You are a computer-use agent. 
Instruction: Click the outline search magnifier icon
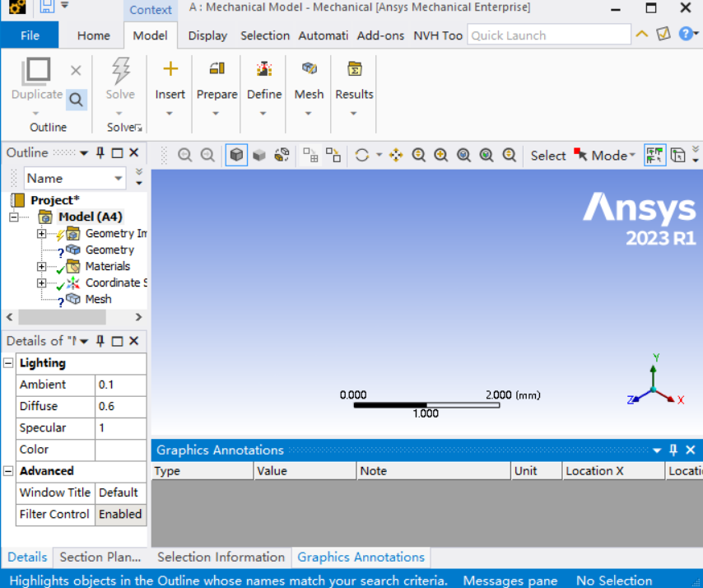tap(76, 100)
